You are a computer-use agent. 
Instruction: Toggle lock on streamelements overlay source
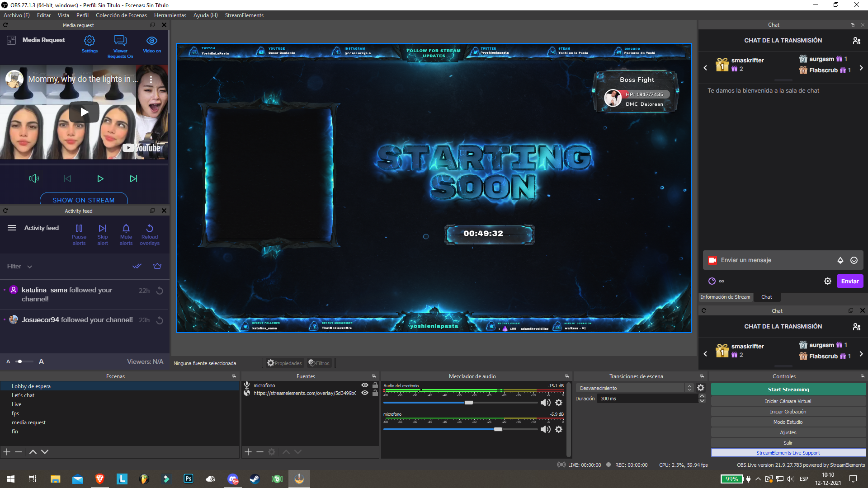coord(375,393)
